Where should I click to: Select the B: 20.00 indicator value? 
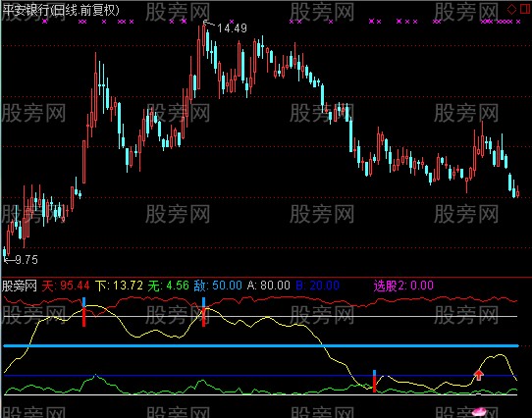pos(317,286)
